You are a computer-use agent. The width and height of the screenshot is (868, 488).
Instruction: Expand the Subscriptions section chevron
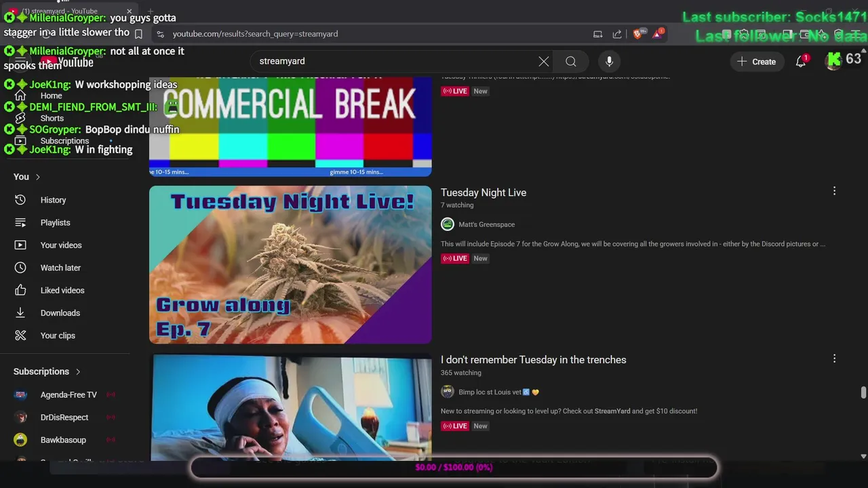click(78, 371)
